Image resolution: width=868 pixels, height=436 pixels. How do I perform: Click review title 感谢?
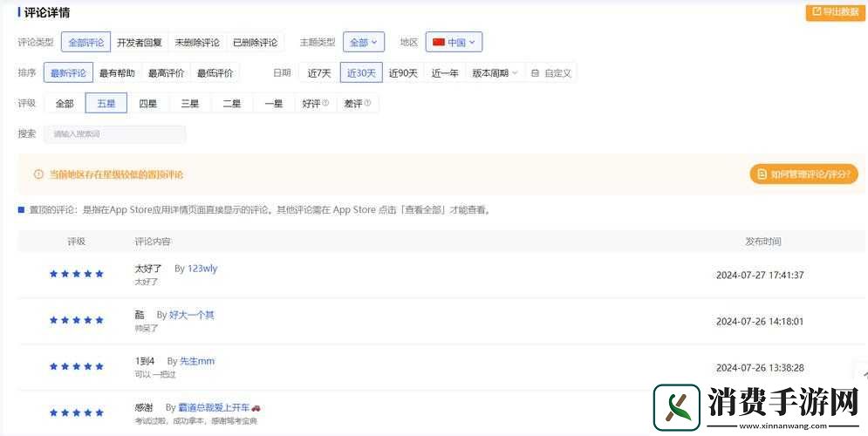tap(143, 408)
